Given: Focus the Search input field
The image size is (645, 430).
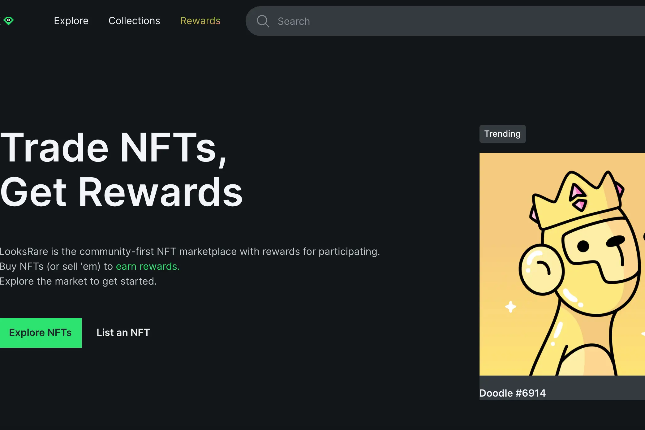Looking at the screenshot, I should [x=445, y=21].
